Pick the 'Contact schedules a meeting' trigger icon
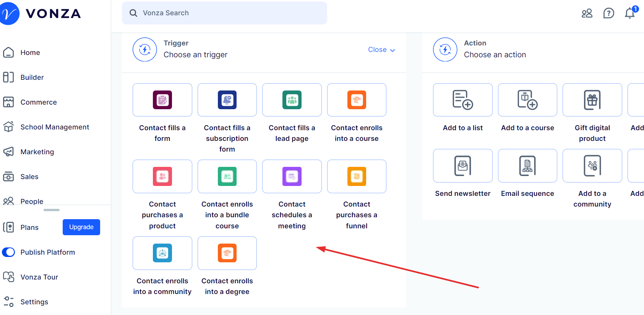The height and width of the screenshot is (315, 644). click(292, 176)
